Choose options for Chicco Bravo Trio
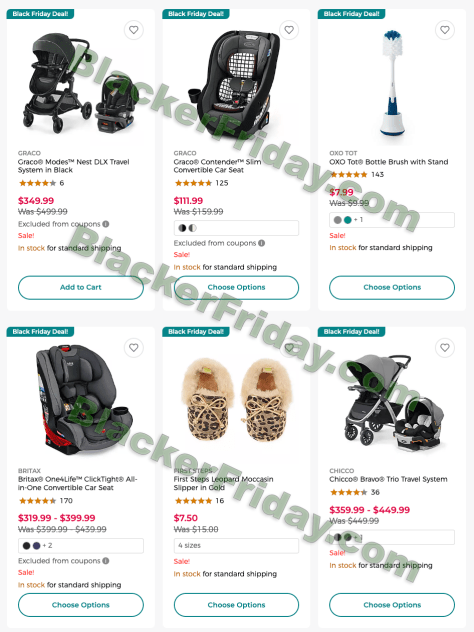 coord(392,605)
